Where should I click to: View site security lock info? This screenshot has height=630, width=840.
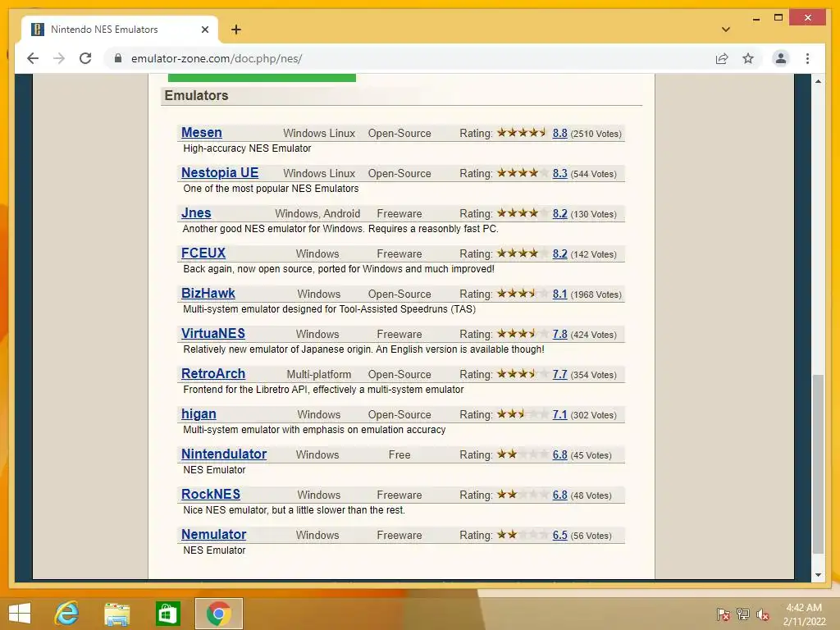[x=118, y=58]
